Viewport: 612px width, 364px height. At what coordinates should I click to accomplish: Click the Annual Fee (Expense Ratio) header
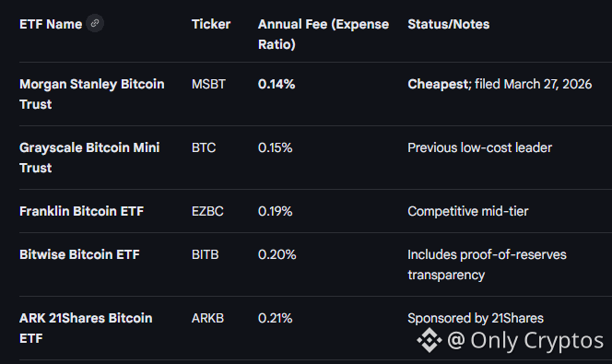point(324,34)
